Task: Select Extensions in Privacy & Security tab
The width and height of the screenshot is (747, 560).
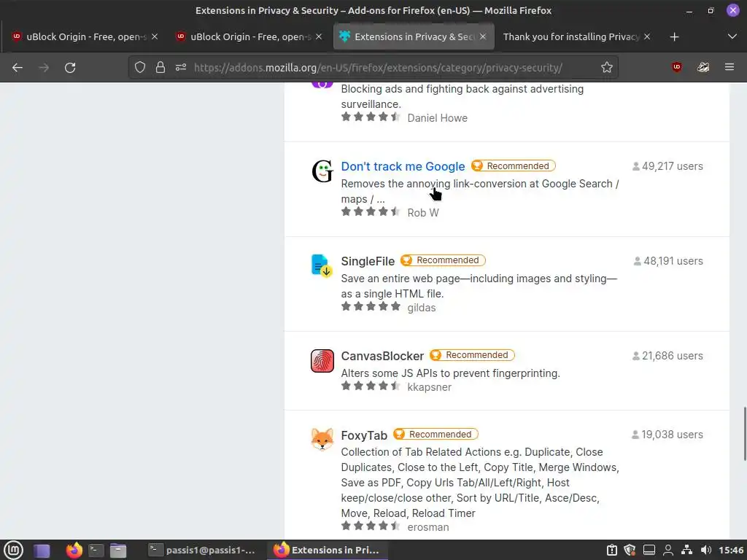Action: (x=414, y=36)
